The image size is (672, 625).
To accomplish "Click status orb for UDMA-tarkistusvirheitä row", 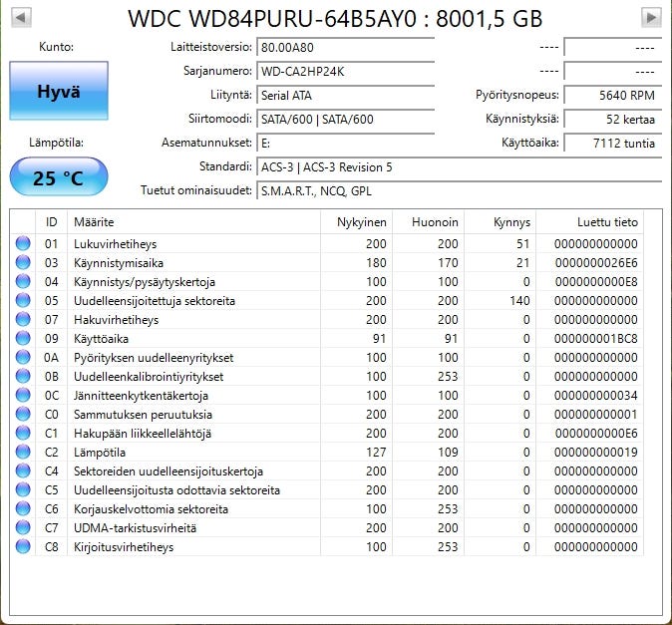I will coord(23,527).
